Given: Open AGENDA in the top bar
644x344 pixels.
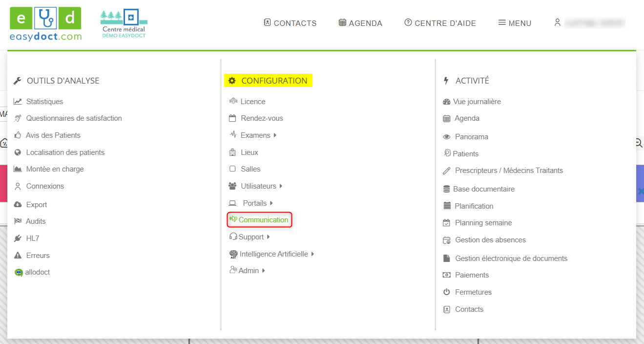Looking at the screenshot, I should coord(360,23).
